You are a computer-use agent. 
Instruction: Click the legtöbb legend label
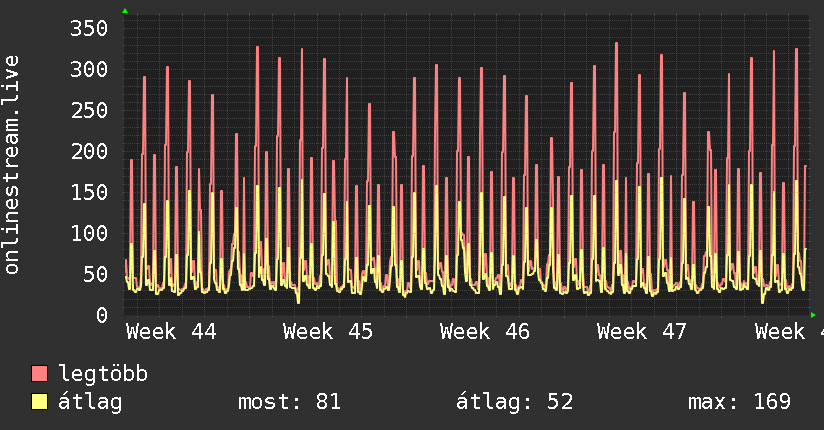103,374
